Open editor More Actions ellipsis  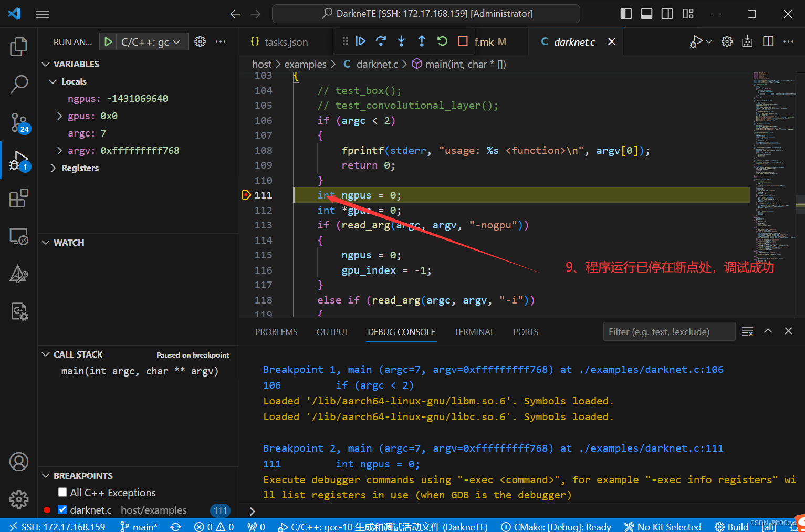coord(789,41)
